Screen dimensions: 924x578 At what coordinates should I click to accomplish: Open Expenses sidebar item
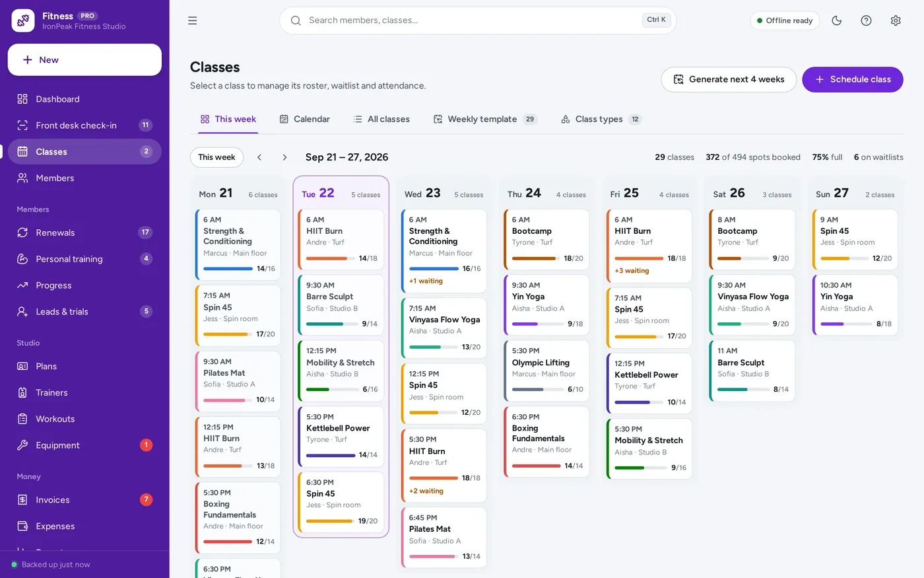[x=84, y=526]
